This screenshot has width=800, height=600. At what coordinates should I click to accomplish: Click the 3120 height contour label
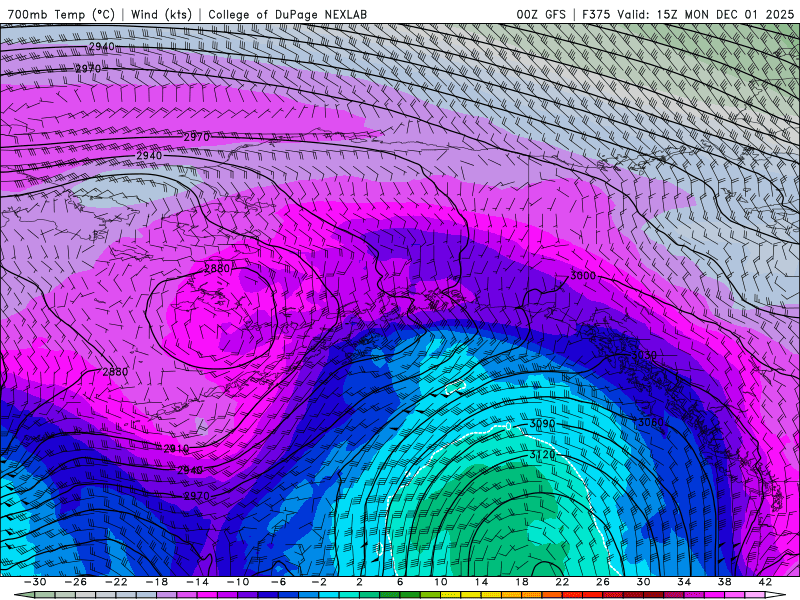pyautogui.click(x=542, y=454)
